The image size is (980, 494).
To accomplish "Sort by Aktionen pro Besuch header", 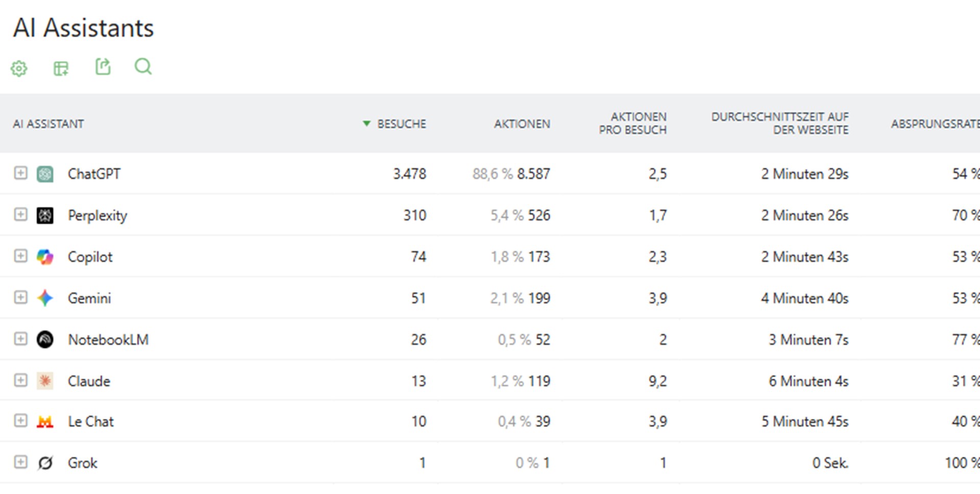I will 633,123.
